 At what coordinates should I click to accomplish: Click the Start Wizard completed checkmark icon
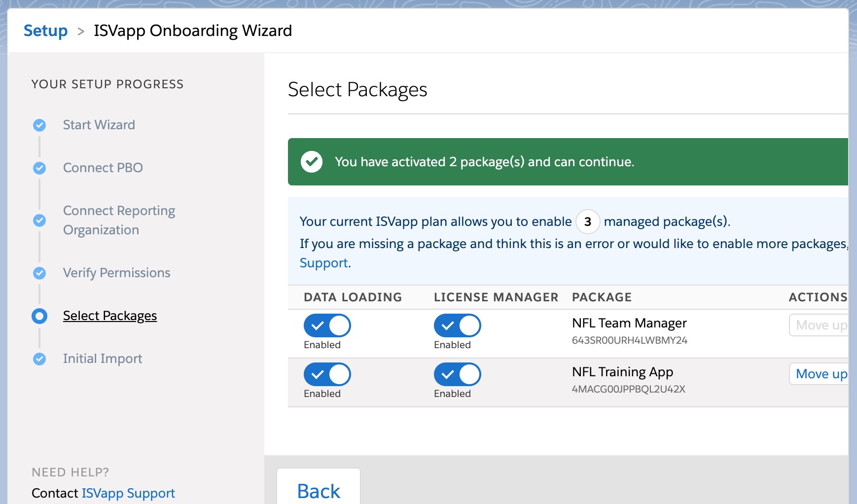39,125
